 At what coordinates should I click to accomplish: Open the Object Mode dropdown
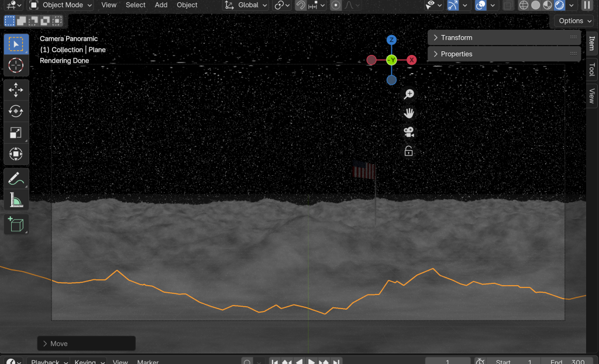coord(61,5)
